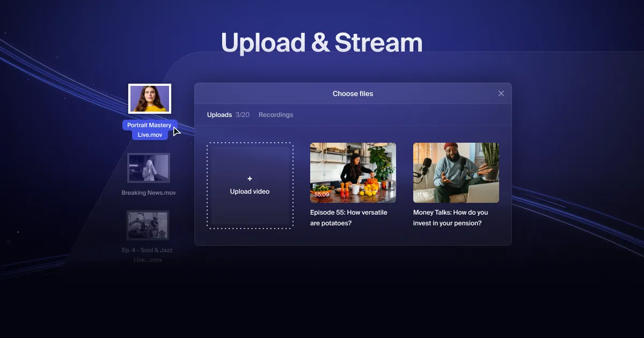Click the 'Choose files' dialog title
644x338 pixels.
tap(353, 93)
